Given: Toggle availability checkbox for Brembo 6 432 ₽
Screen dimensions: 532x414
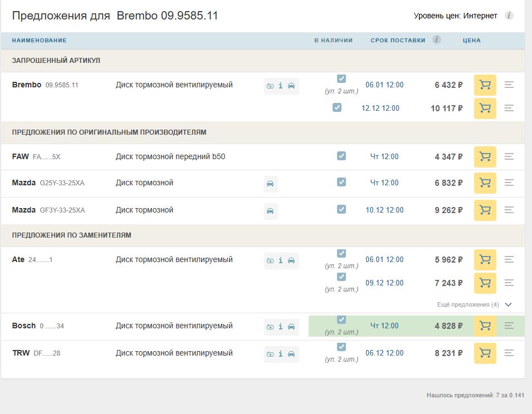Looking at the screenshot, I should [341, 78].
